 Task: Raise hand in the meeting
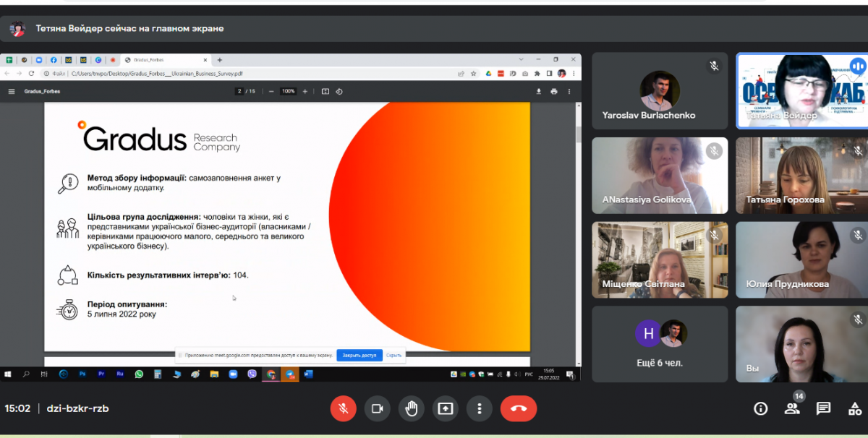(411, 408)
